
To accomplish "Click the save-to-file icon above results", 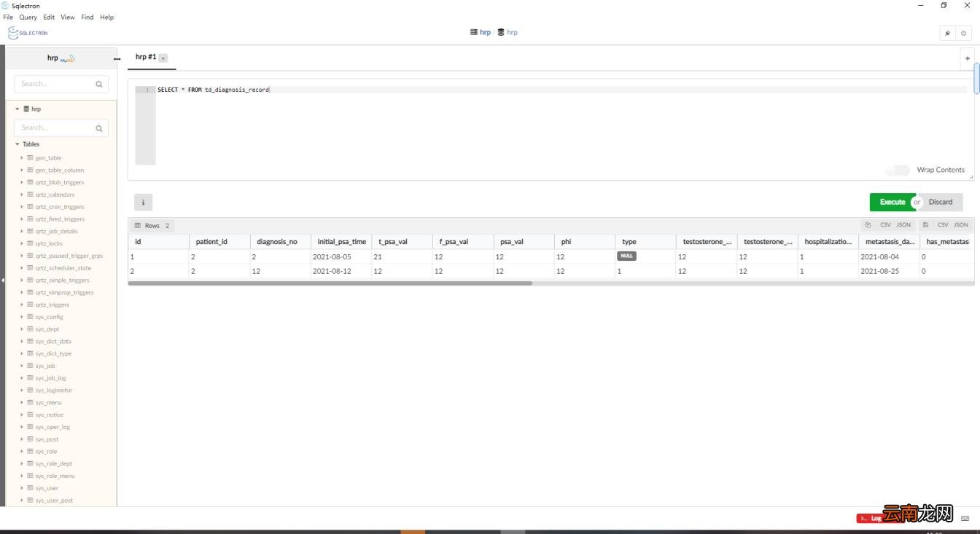I will point(925,225).
